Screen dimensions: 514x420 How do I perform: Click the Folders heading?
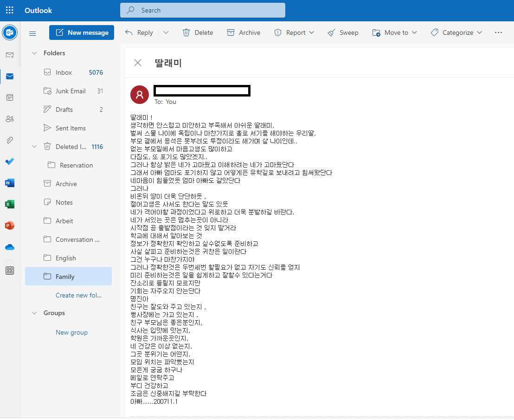tap(54, 53)
